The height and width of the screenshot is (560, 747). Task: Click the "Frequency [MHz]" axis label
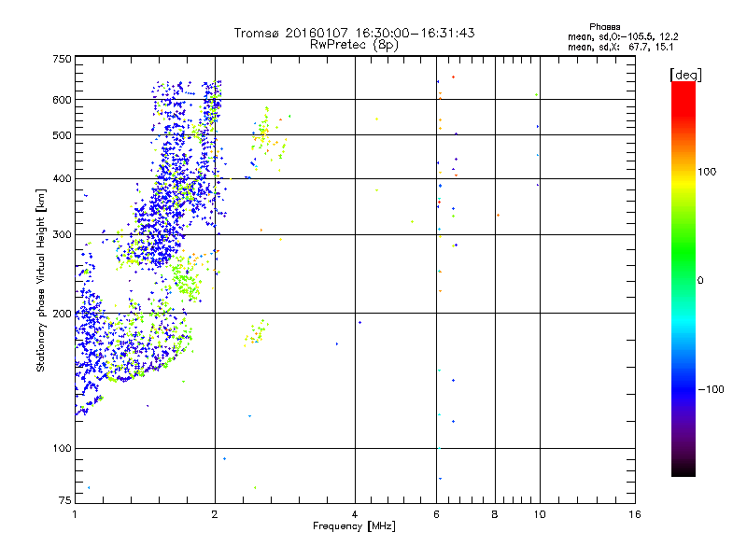click(x=355, y=526)
